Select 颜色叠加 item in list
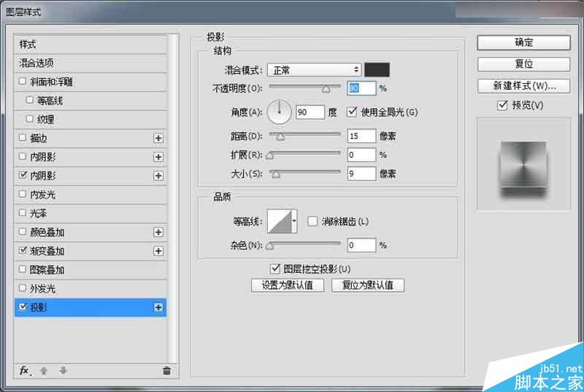This screenshot has width=584, height=392. click(90, 232)
